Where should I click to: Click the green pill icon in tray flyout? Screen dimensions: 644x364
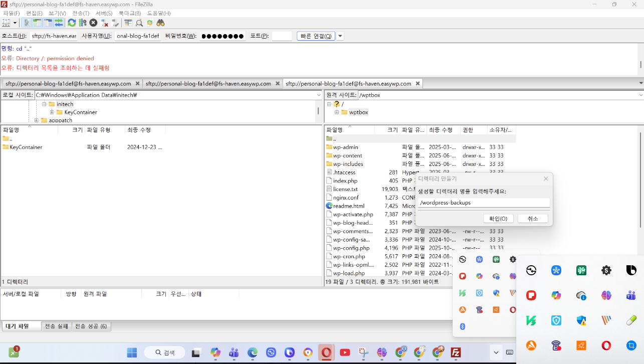tap(631, 320)
